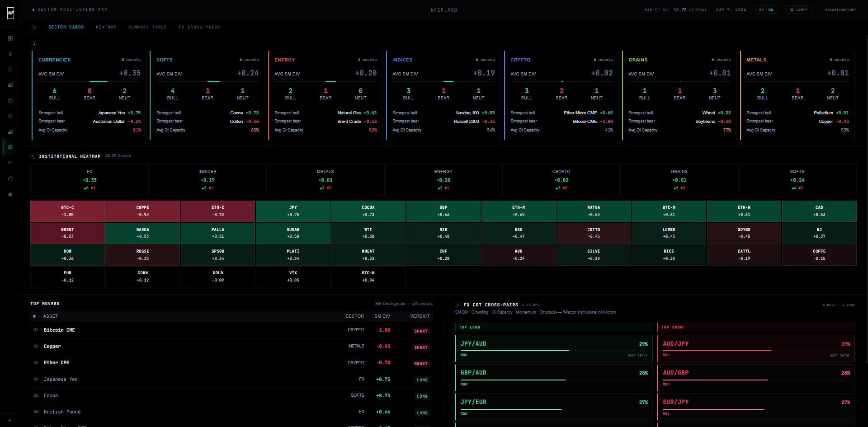Screen dimensions: 868x427
Task: Sort Top Movers by SM DIV column
Action: tap(382, 316)
